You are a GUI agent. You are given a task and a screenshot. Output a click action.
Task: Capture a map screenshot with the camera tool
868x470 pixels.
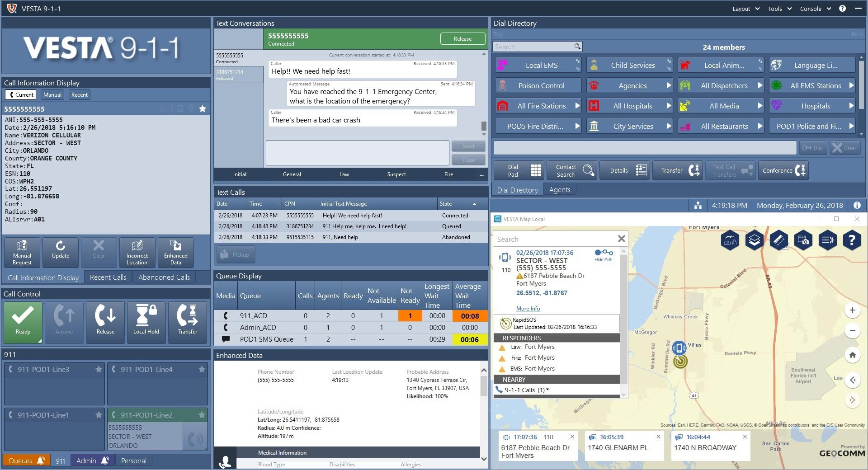pyautogui.click(x=803, y=240)
